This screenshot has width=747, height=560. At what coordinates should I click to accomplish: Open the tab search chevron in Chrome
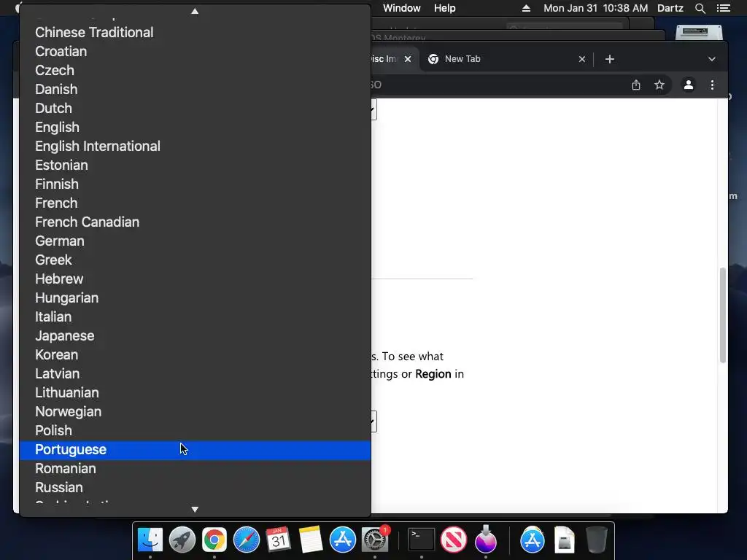click(x=712, y=59)
